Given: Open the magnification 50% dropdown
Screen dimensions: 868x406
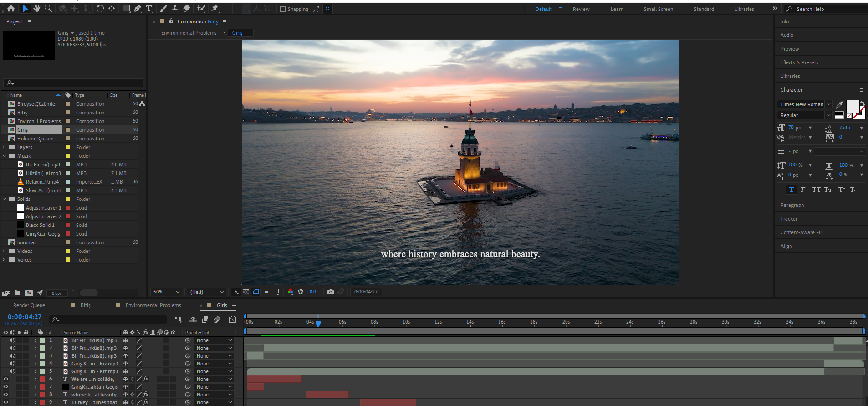Looking at the screenshot, I should 166,292.
